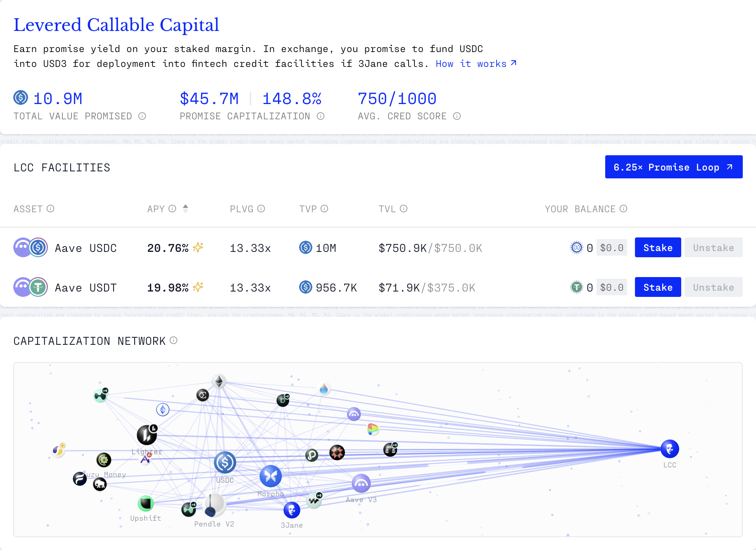Screen dimensions: 756x550
Task: Click the USDC coin icon beside 10.9M
Action: [x=21, y=98]
